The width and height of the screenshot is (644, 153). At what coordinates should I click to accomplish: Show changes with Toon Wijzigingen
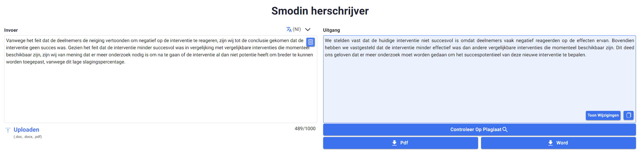[603, 115]
